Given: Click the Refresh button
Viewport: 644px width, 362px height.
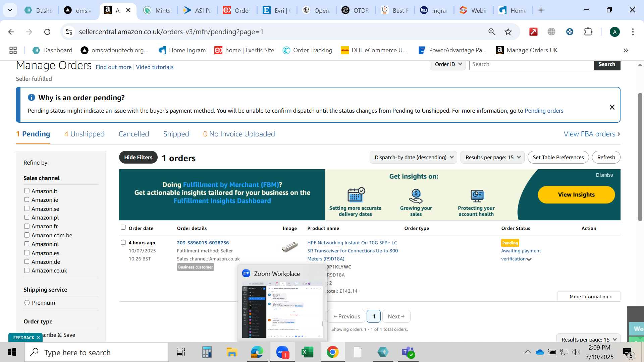Looking at the screenshot, I should click(x=606, y=157).
